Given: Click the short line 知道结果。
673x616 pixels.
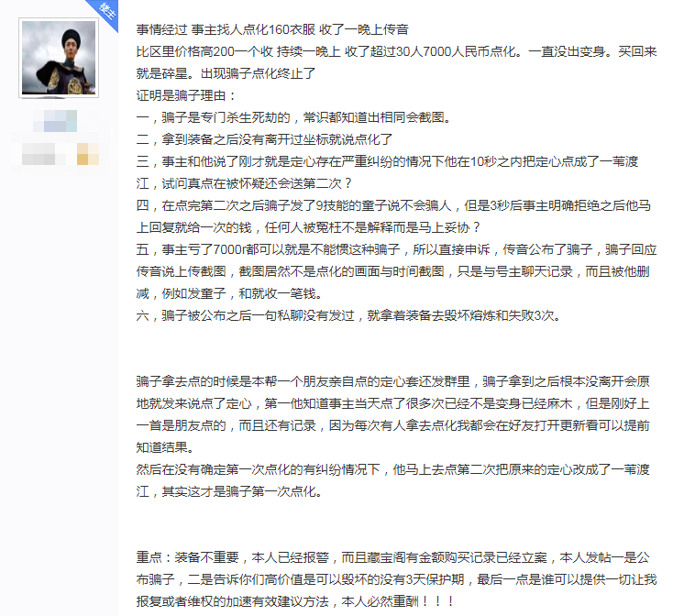Looking at the screenshot, I should [166, 447].
